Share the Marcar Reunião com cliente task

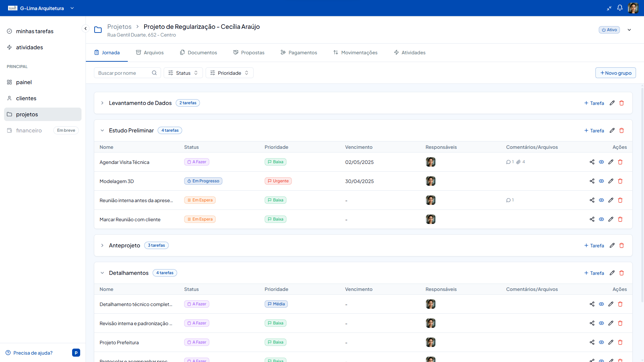pos(592,219)
